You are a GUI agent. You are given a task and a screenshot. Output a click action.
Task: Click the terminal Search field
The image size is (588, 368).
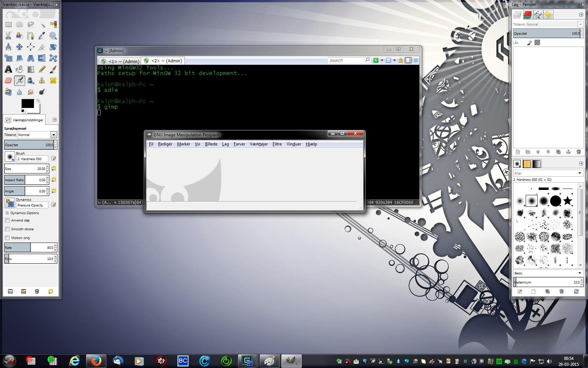346,61
